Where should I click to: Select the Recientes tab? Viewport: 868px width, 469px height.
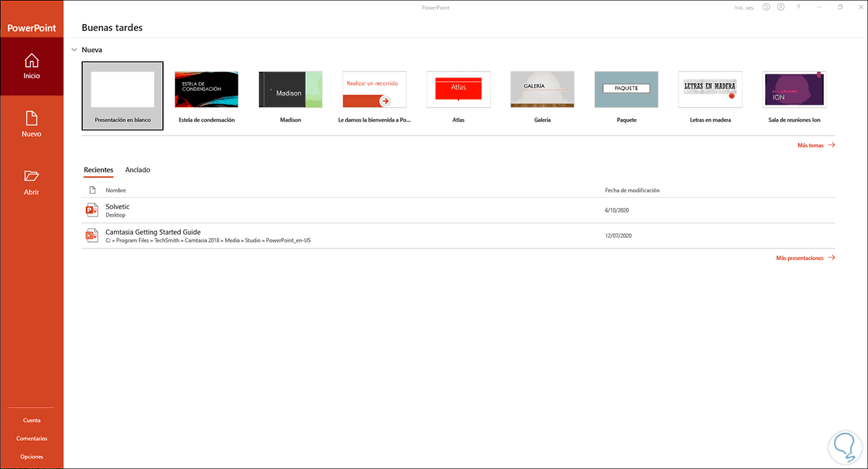tap(98, 170)
